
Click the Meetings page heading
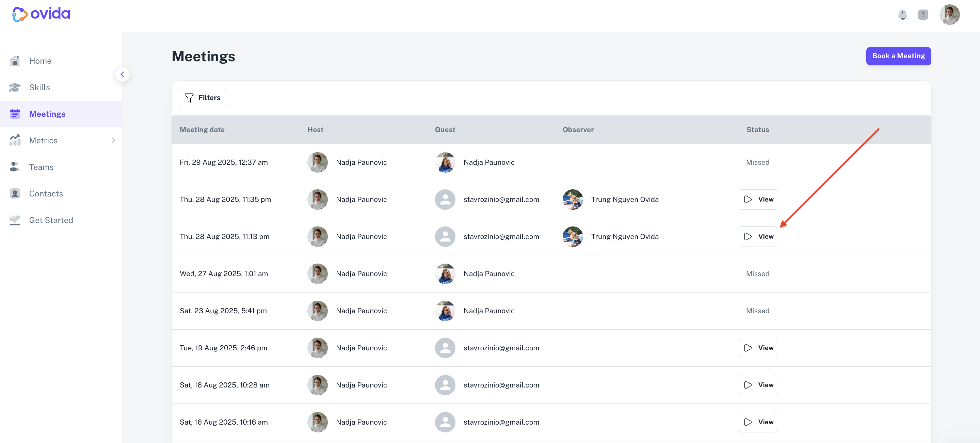tap(203, 56)
